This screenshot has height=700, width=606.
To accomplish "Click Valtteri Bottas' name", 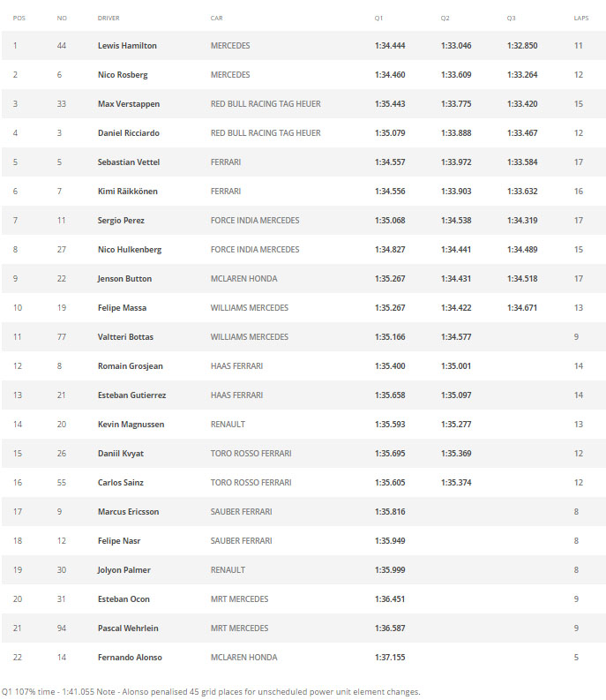I will coord(125,337).
